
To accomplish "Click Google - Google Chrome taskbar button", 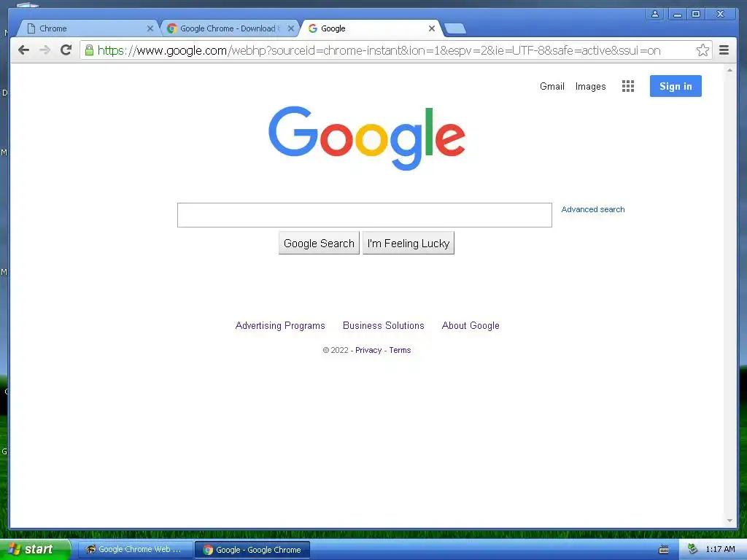I will (252, 550).
